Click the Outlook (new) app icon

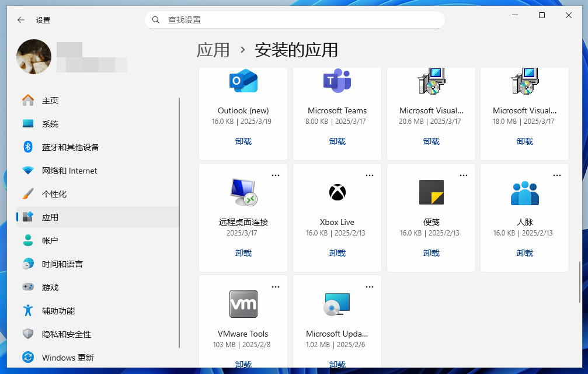(x=243, y=81)
